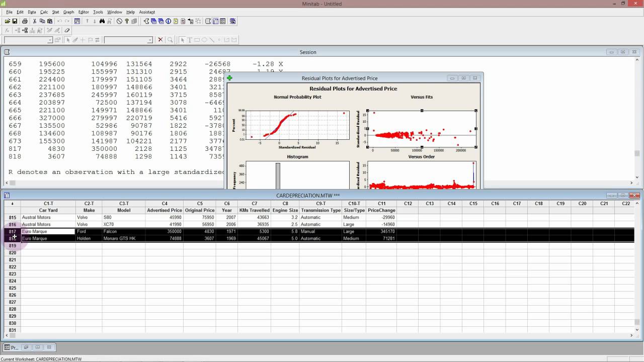The height and width of the screenshot is (362, 644).
Task: Expand the left toolbar combo box
Action: point(50,40)
